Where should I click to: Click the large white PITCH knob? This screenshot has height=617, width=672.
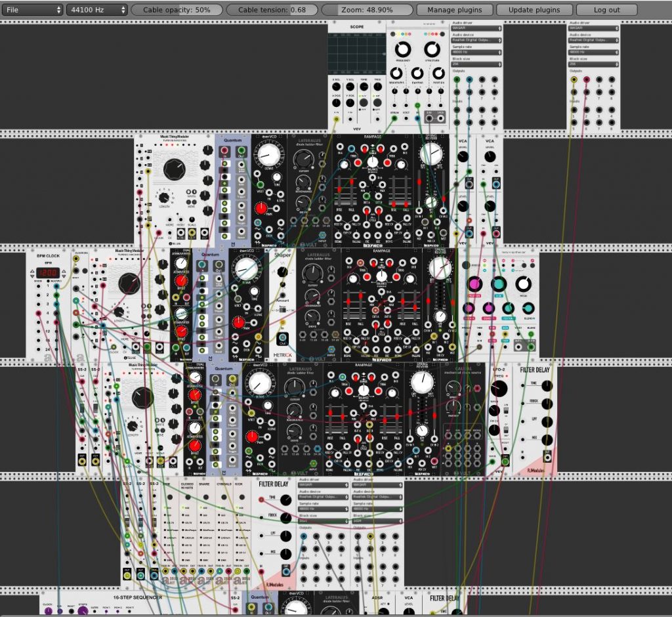click(x=523, y=284)
